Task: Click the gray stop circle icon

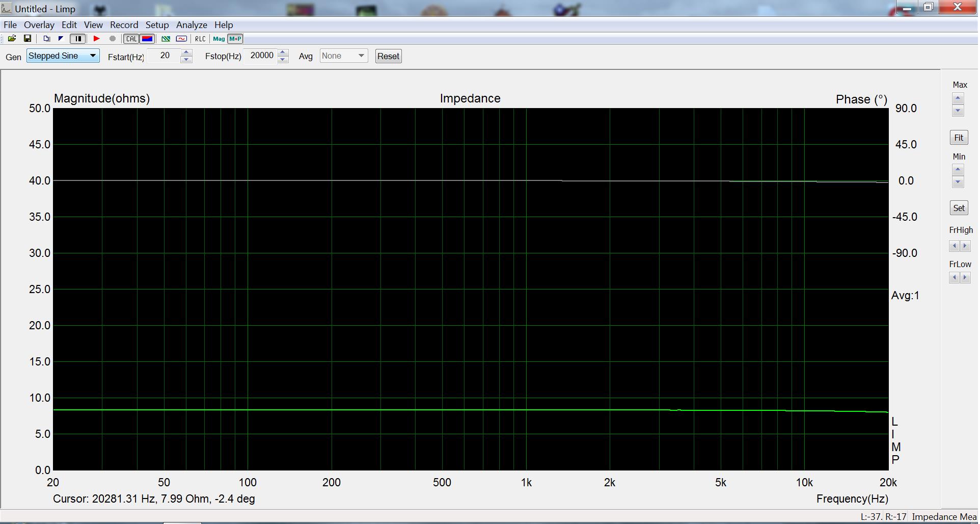Action: pyautogui.click(x=113, y=39)
